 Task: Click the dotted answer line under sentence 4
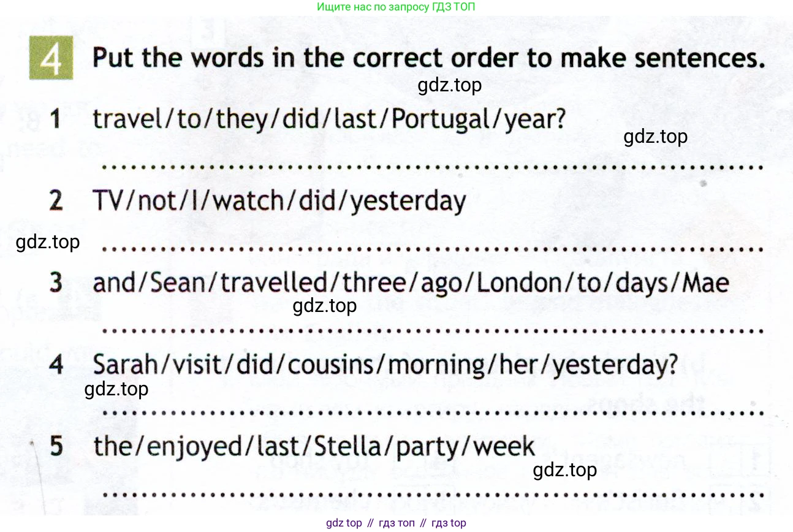(x=432, y=412)
